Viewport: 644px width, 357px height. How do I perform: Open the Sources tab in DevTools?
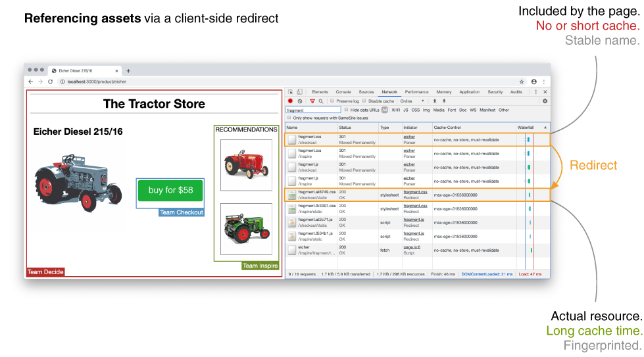pyautogui.click(x=366, y=92)
